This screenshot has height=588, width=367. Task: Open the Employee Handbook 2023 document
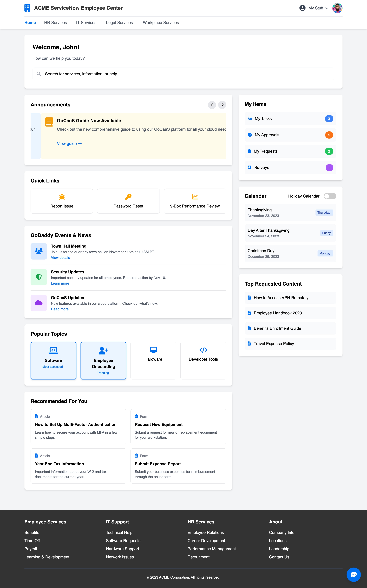277,313
